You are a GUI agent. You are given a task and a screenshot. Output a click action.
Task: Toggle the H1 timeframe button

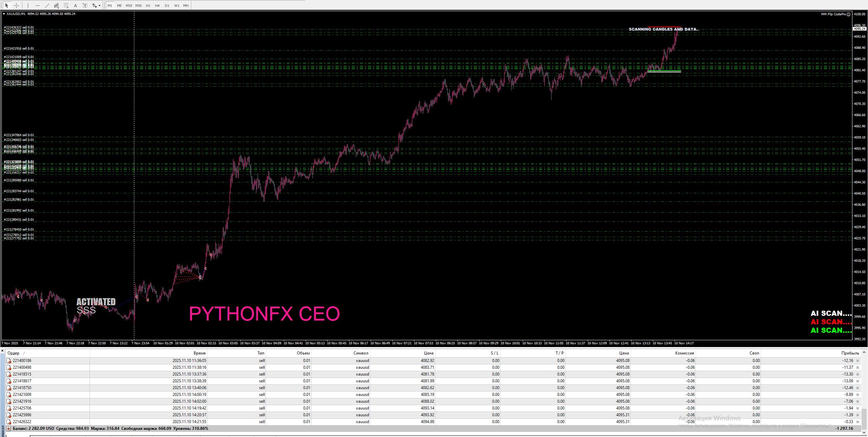coord(148,5)
